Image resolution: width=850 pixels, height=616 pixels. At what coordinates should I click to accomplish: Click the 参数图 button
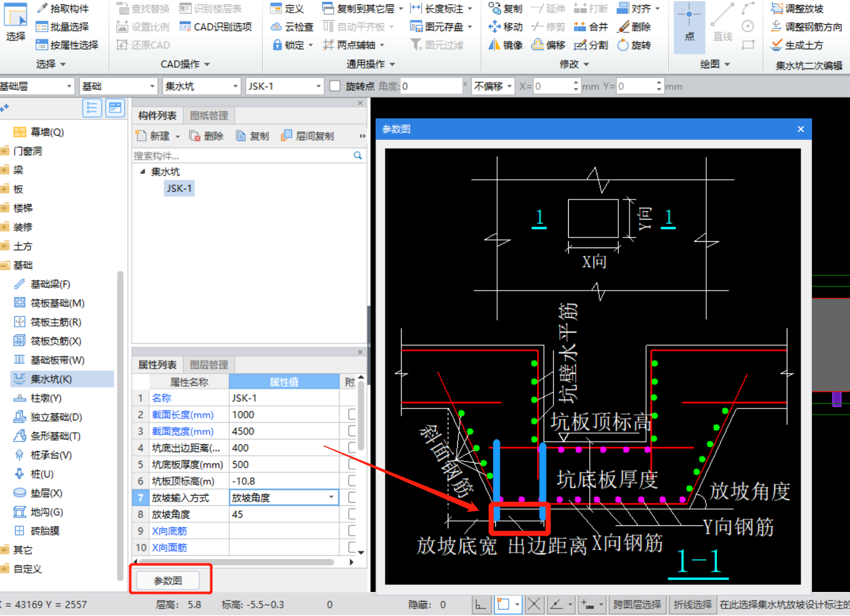coord(168,581)
